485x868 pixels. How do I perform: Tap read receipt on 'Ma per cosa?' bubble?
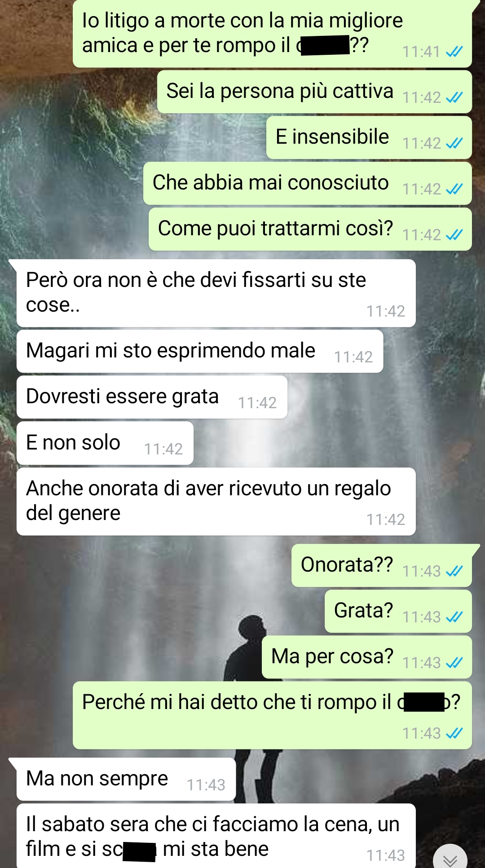click(x=454, y=663)
